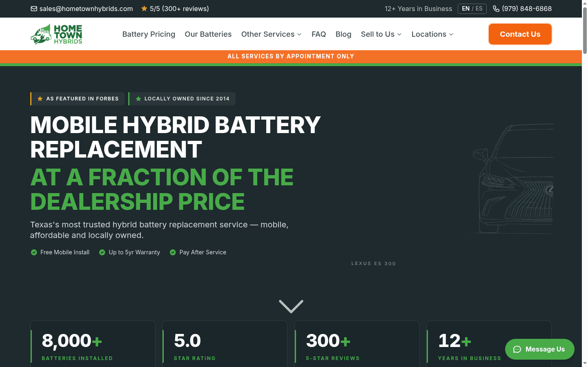Click the envelope icon beside the sales email
588x367 pixels.
click(x=34, y=9)
